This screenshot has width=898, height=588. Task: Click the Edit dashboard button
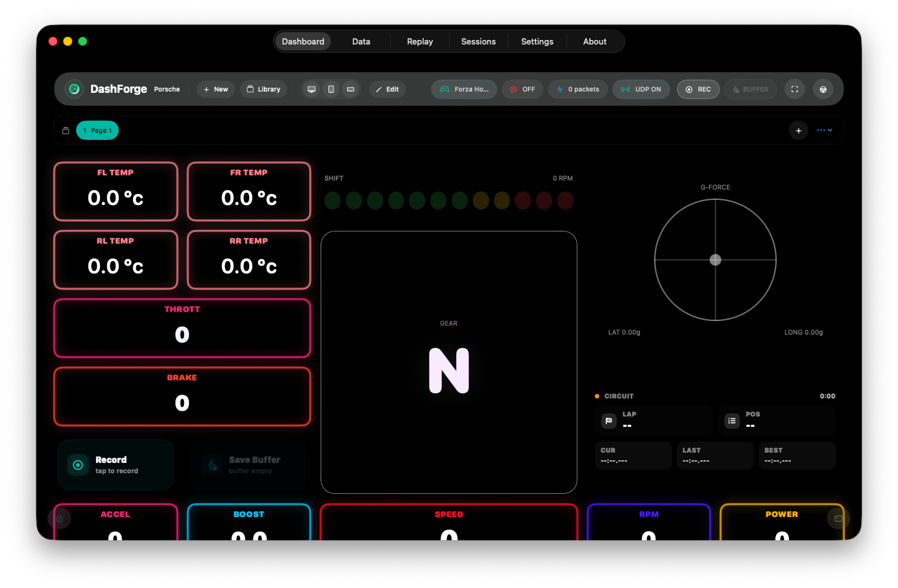[387, 89]
